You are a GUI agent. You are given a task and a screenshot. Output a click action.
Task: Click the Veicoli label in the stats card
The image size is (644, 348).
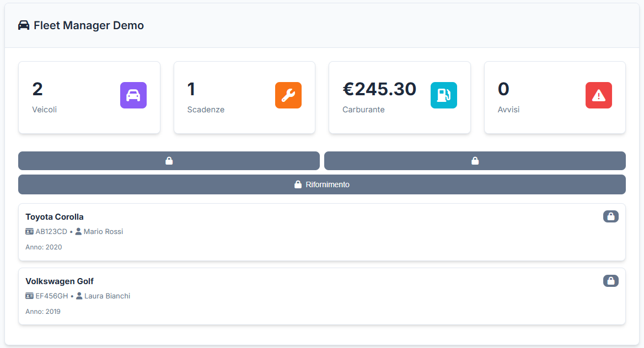pyautogui.click(x=45, y=110)
